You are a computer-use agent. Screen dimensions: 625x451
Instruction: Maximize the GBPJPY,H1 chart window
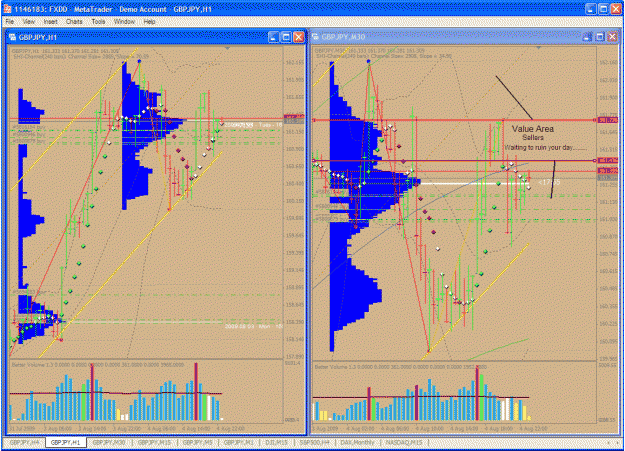286,37
